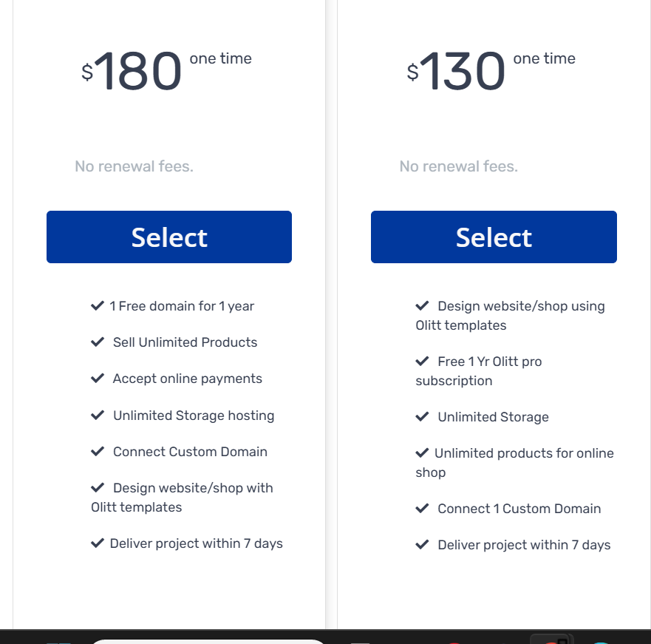
Task: Click the checkmark next to "Connect Custom Domain"
Action: 97,452
